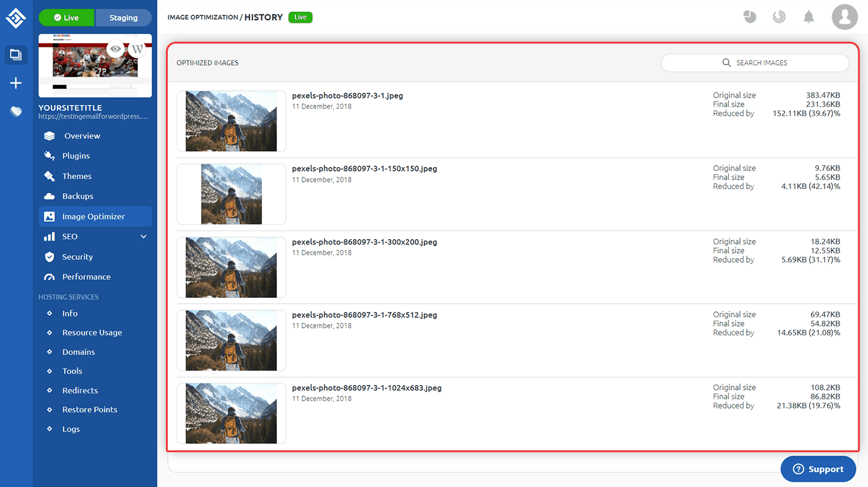Click the Optimized Images heading

coord(208,63)
